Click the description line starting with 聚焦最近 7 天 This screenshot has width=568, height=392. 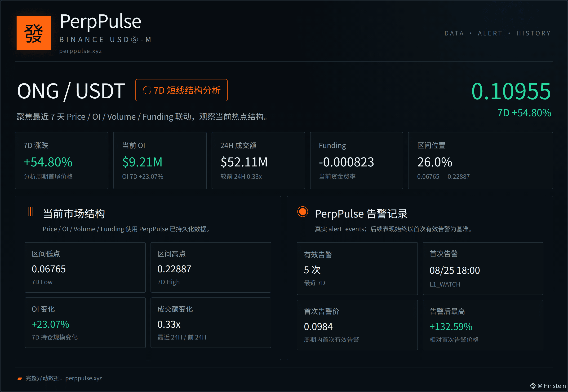142,117
